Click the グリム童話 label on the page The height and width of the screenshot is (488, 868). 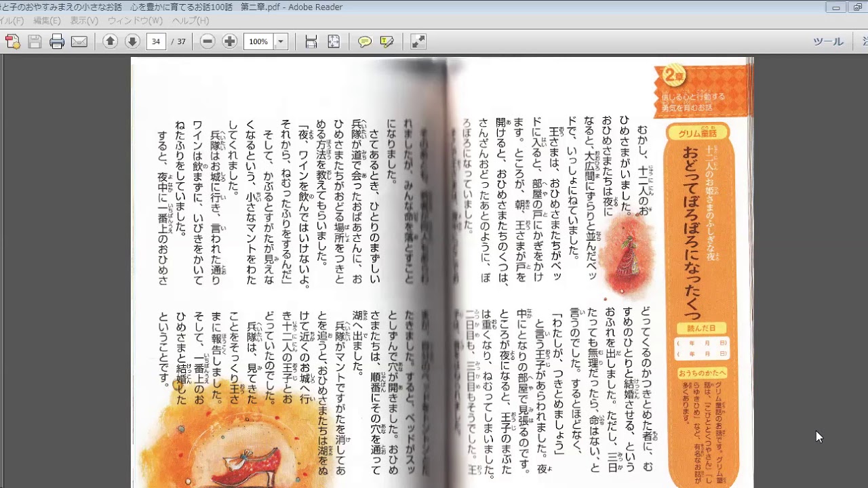pyautogui.click(x=697, y=133)
